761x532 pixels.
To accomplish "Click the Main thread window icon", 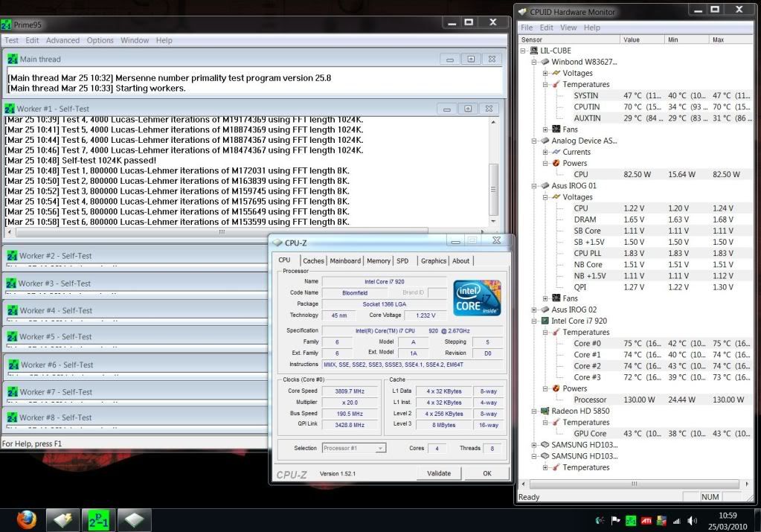I will click(13, 60).
